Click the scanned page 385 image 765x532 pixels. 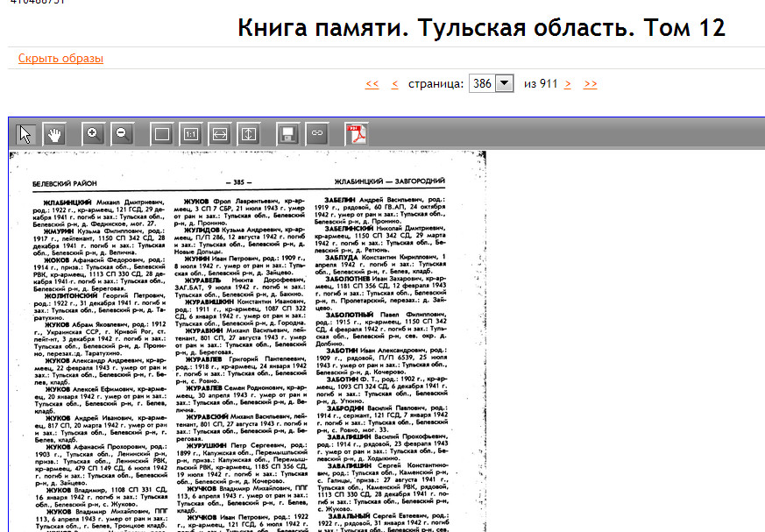click(x=245, y=351)
